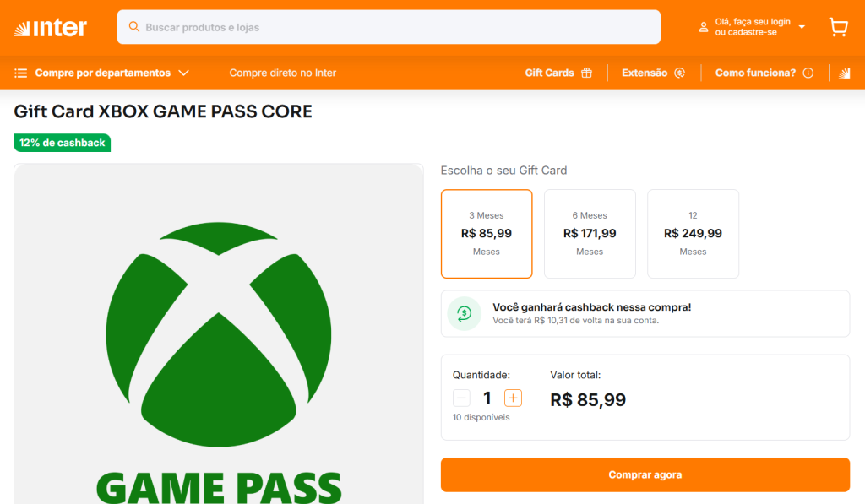Viewport: 865px width, 504px height.
Task: Click the Inter app icon in navbar
Action: (844, 73)
